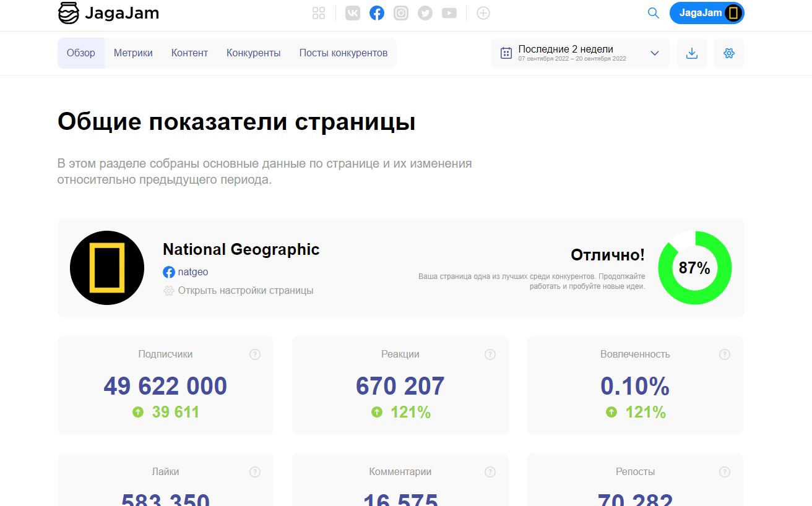
Task: Switch to the Метрики tab
Action: click(x=133, y=53)
